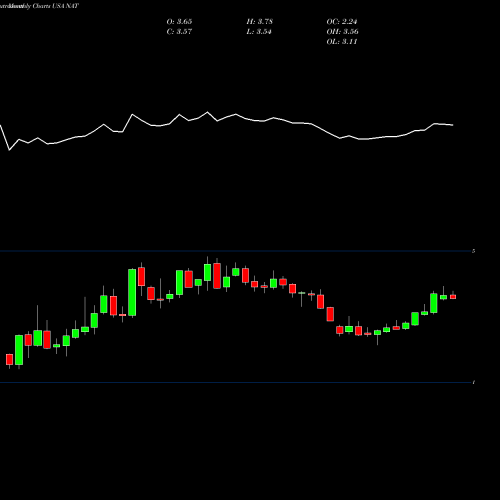The width and height of the screenshot is (500, 500).
Task: Select the last red candlestick on the right
Action: (x=453, y=297)
